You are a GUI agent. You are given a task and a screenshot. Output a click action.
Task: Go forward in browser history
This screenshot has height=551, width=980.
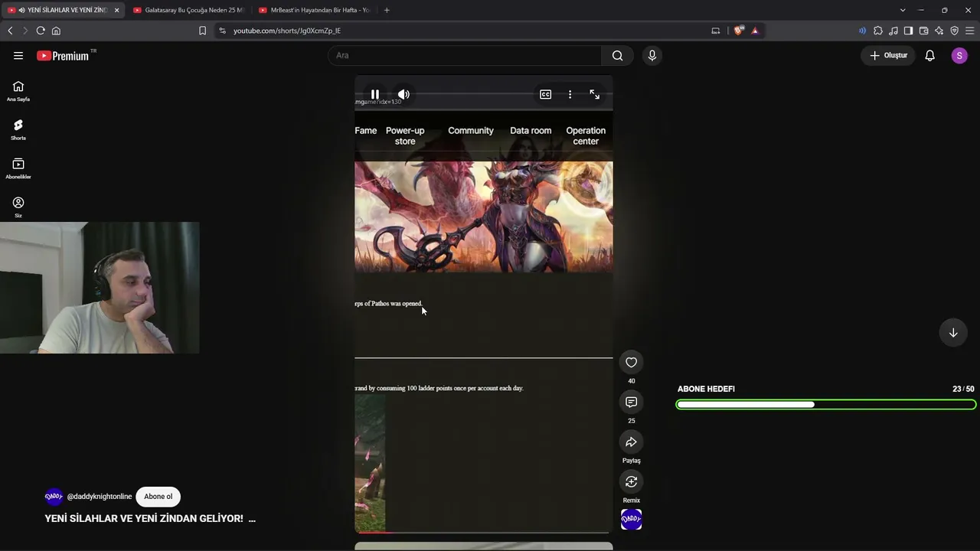tap(24, 31)
